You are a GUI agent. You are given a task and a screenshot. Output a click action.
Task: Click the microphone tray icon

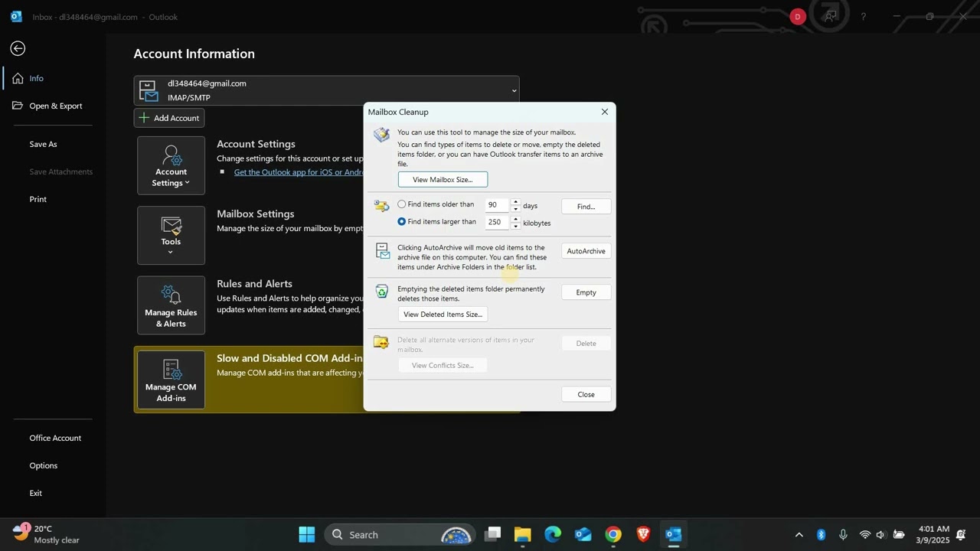click(843, 534)
